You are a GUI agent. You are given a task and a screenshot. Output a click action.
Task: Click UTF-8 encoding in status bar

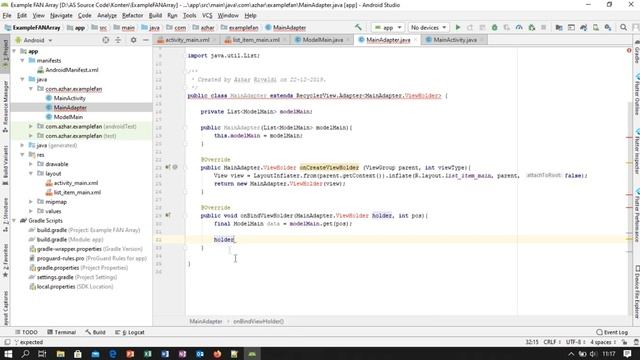(575, 342)
